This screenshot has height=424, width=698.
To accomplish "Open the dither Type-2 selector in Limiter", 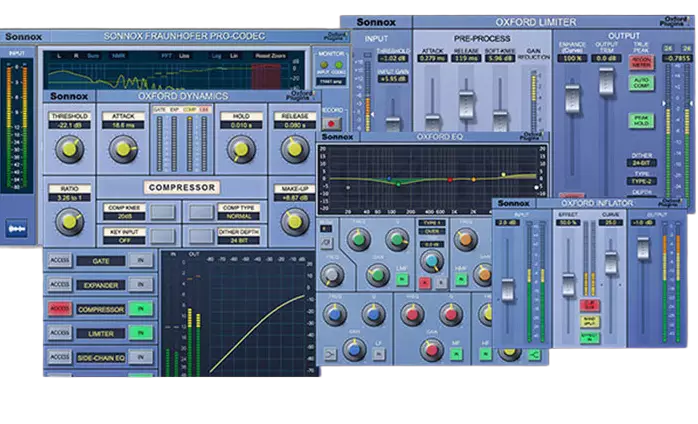I will point(641,181).
